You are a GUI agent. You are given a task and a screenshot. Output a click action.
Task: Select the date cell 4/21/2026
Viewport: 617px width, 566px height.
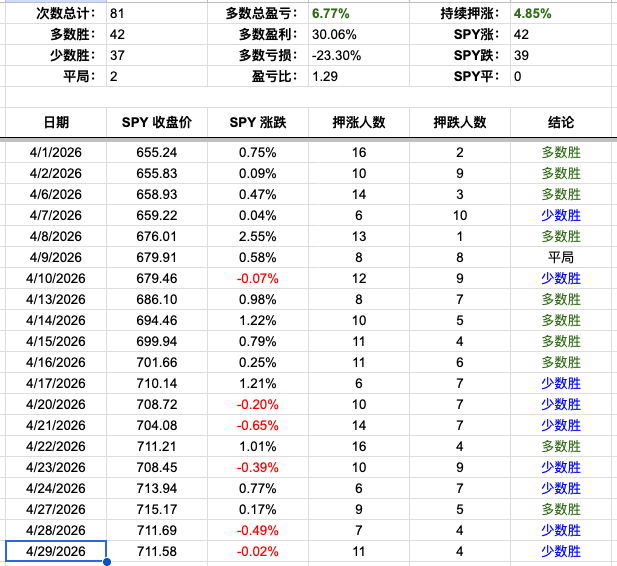click(x=56, y=425)
